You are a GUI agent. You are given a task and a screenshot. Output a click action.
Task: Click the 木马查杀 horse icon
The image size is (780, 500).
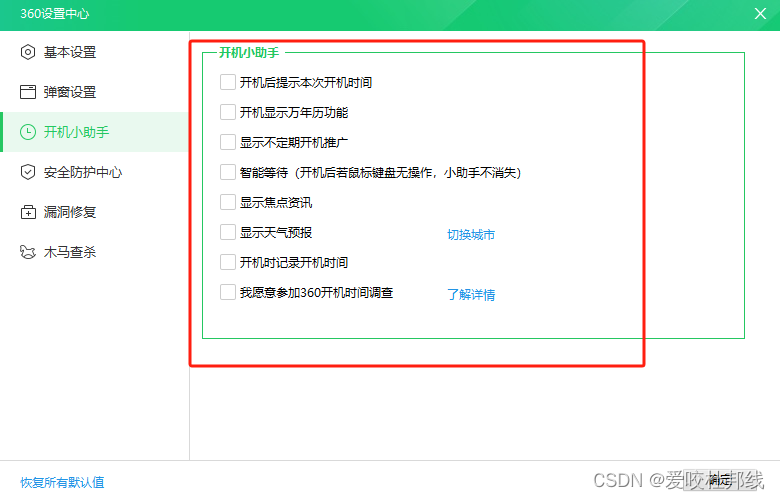pos(28,252)
